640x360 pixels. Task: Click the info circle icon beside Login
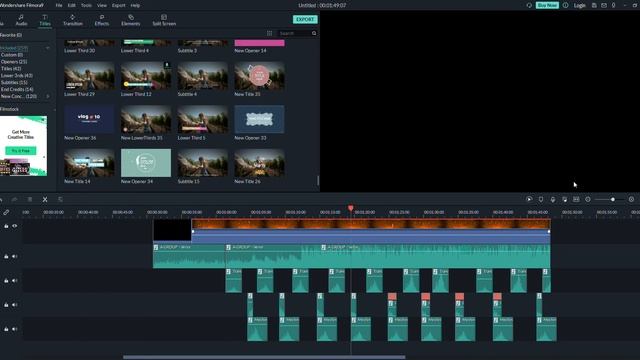point(565,5)
